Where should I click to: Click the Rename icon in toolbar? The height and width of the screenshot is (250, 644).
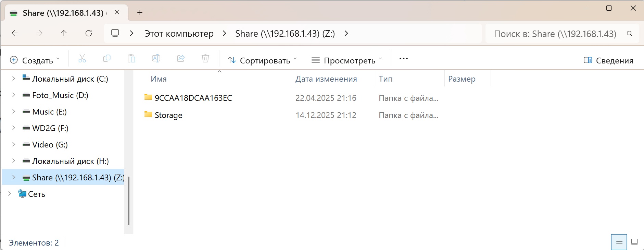tap(156, 59)
